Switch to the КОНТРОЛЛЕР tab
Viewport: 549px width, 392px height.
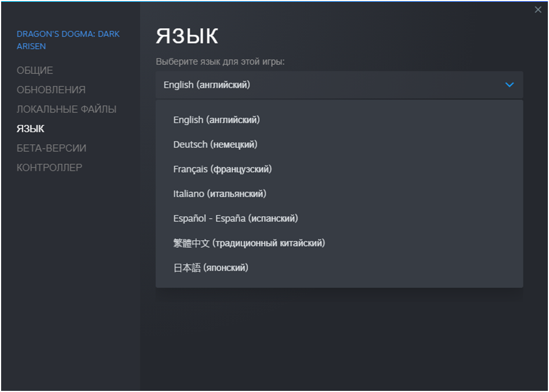coord(49,168)
